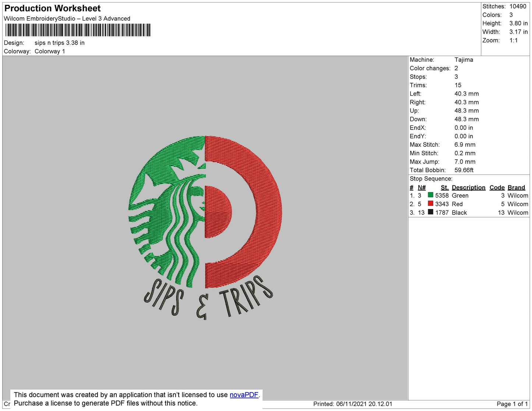The width and height of the screenshot is (532, 411).
Task: Click the Max Jump value 7.0 mm
Action: click(465, 162)
